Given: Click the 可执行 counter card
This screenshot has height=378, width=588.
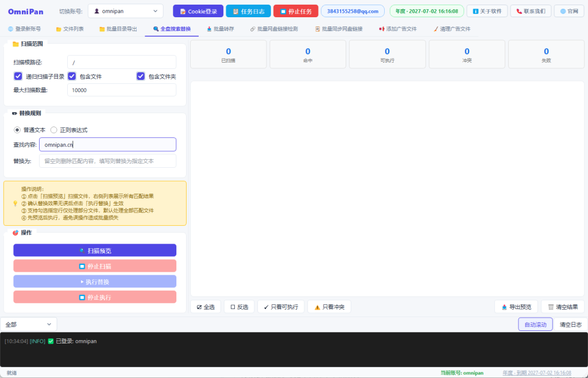Looking at the screenshot, I should point(388,55).
